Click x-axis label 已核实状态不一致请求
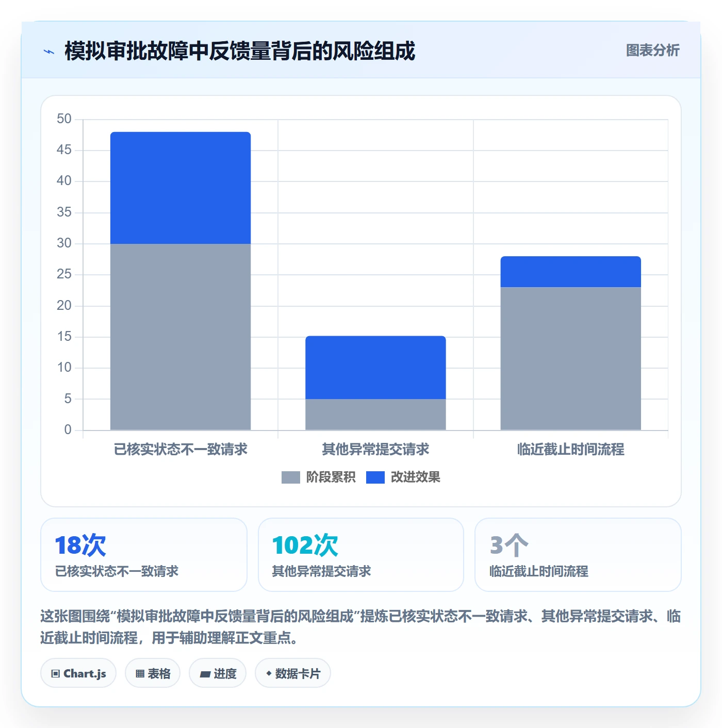Image resolution: width=722 pixels, height=728 pixels. coord(180,449)
